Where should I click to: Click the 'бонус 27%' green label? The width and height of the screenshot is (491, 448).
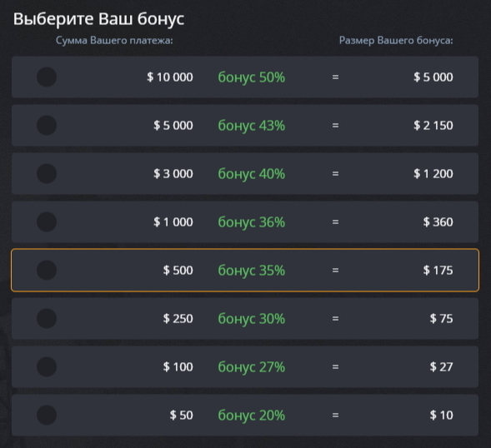tap(252, 367)
